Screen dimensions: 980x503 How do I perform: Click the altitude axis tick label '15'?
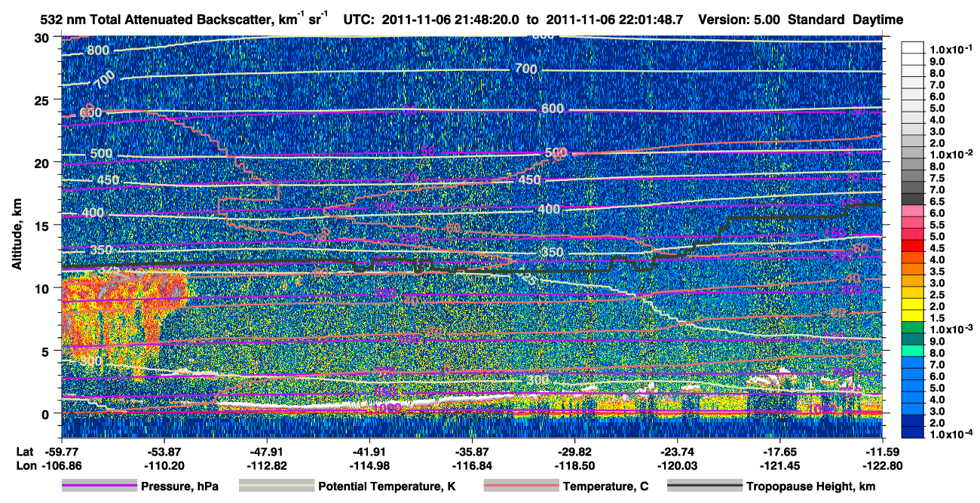pyautogui.click(x=42, y=225)
